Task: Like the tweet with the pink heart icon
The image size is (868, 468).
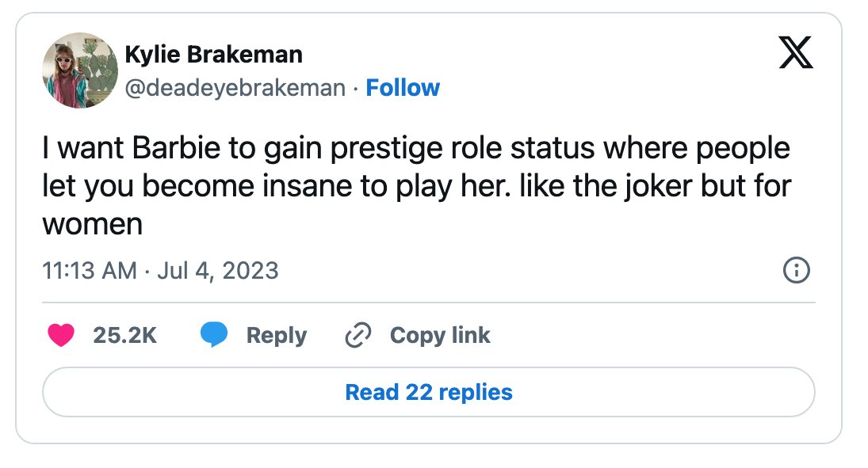Action: click(x=61, y=335)
